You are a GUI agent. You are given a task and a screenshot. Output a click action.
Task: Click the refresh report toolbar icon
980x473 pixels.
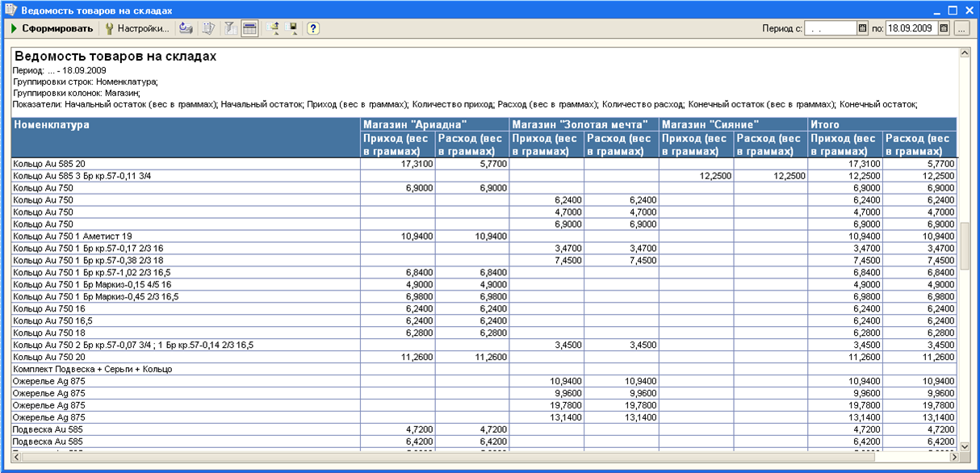click(186, 28)
